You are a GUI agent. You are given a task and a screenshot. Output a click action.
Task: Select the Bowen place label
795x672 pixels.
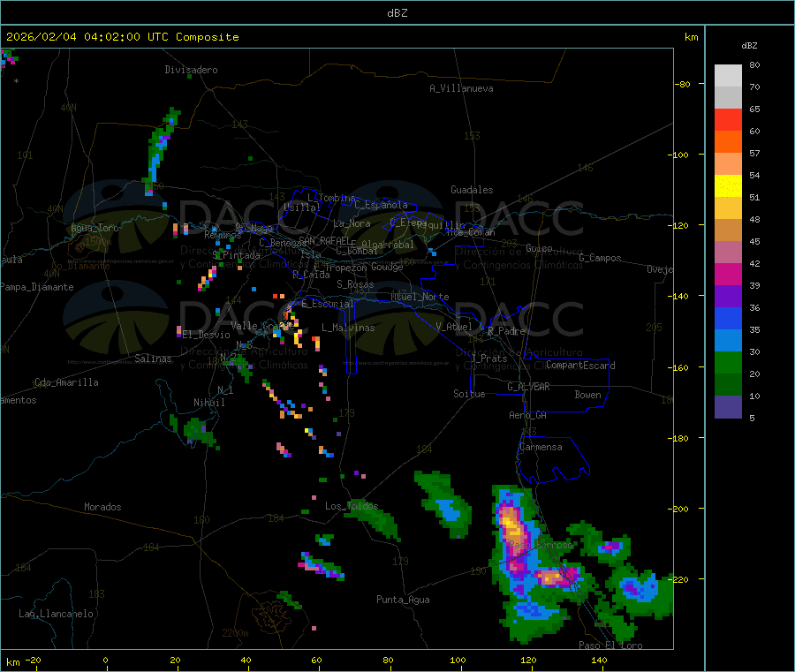587,395
